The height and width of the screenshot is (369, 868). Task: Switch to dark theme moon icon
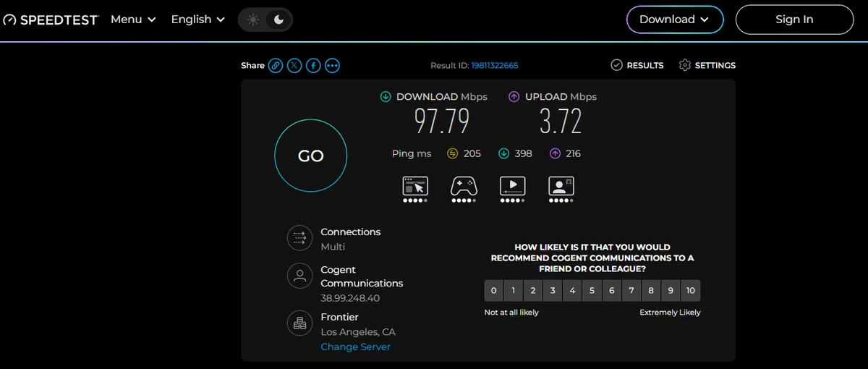tap(278, 20)
